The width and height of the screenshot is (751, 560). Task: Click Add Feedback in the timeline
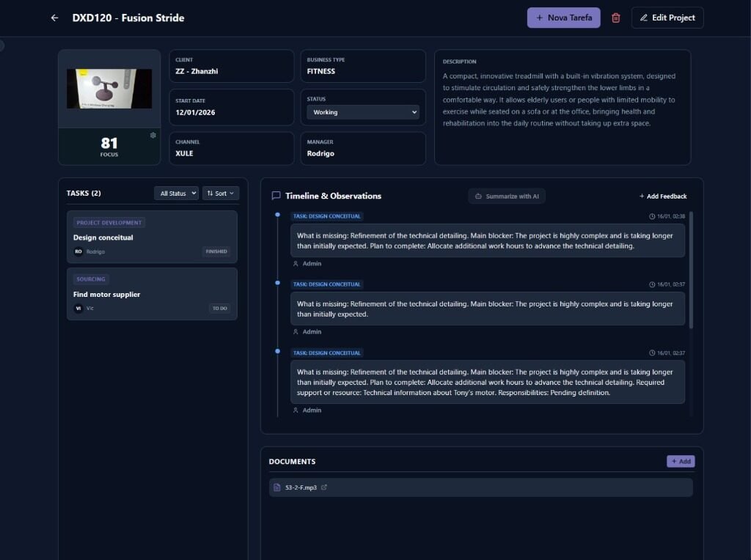click(663, 196)
